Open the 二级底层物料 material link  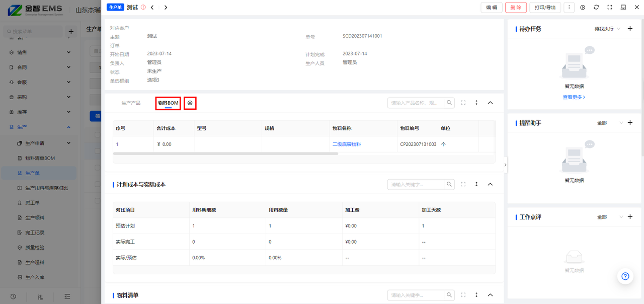pos(347,144)
